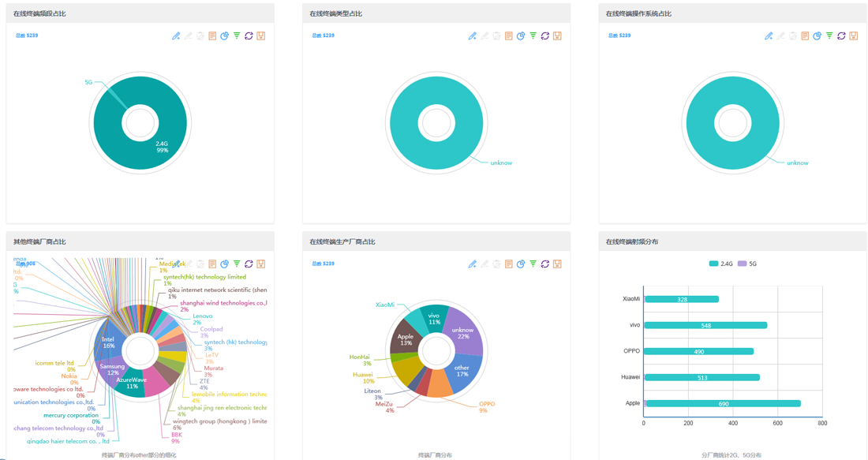Viewport: 868px width, 460px height.
Task: Open the filter funnel in 在线终端操作系统占比 panel
Action: 829,36
